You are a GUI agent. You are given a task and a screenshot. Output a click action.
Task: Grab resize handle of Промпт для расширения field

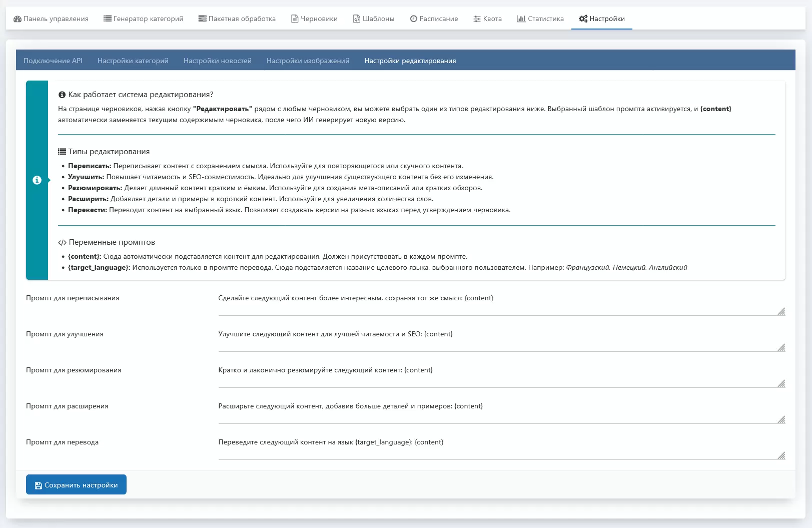781,419
